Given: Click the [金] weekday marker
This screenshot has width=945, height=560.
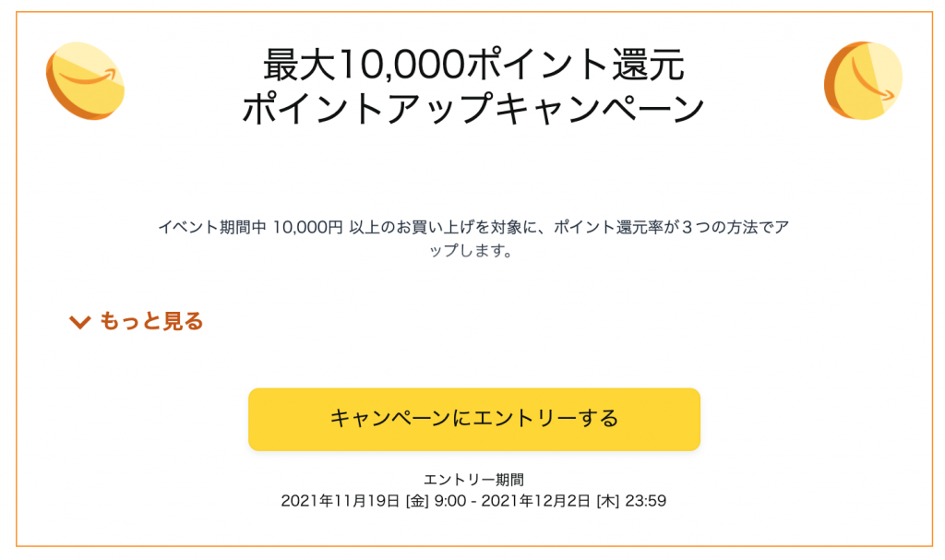Looking at the screenshot, I should [x=414, y=502].
